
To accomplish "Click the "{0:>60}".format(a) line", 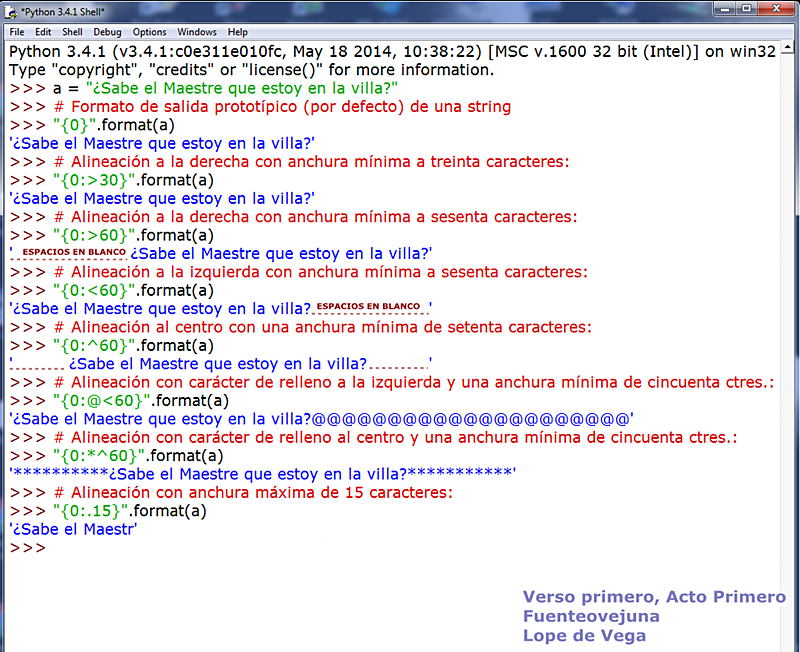I will [110, 235].
